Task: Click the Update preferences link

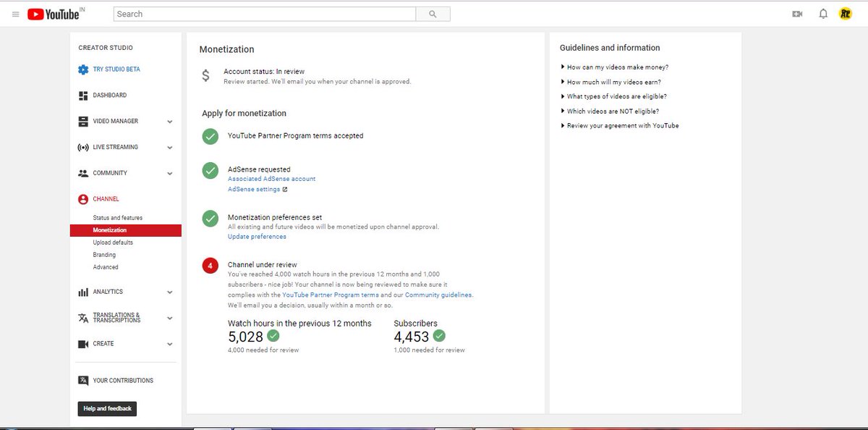Action: [x=257, y=237]
